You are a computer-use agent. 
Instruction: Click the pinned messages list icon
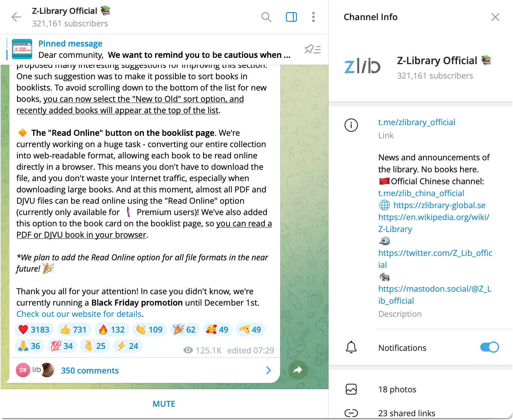tap(313, 49)
